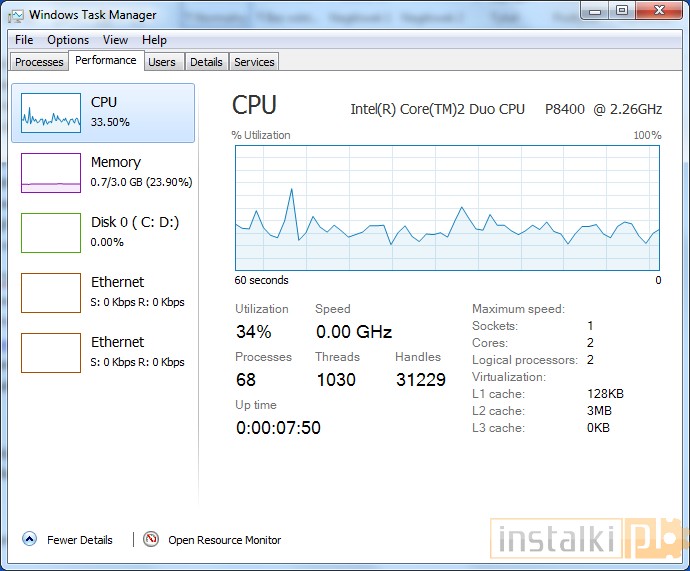Open the Help menu
Image resolution: width=690 pixels, height=571 pixels.
(154, 40)
